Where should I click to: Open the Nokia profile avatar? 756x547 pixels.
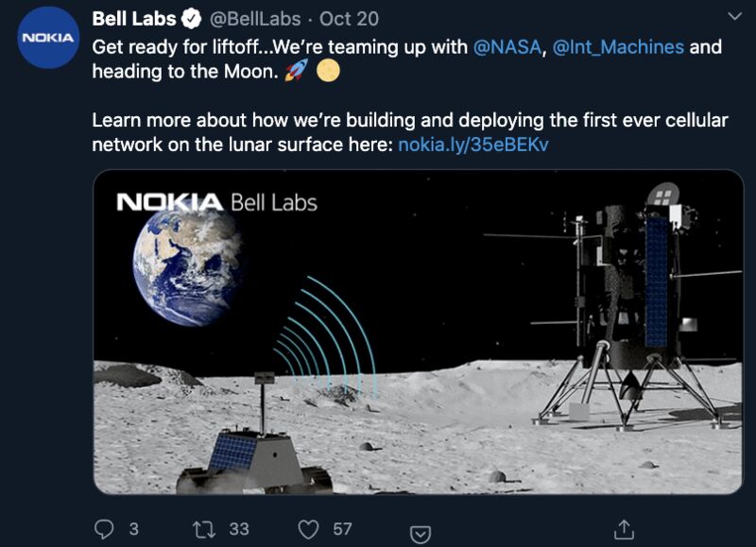(x=48, y=38)
